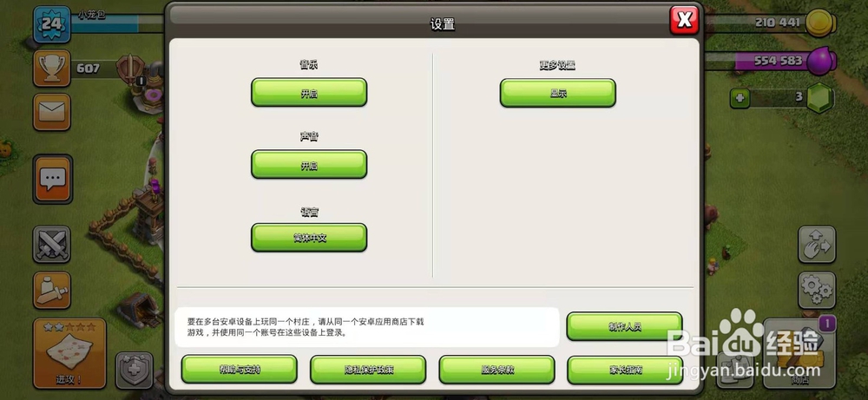Open 帮助与支持 help and support

(240, 369)
